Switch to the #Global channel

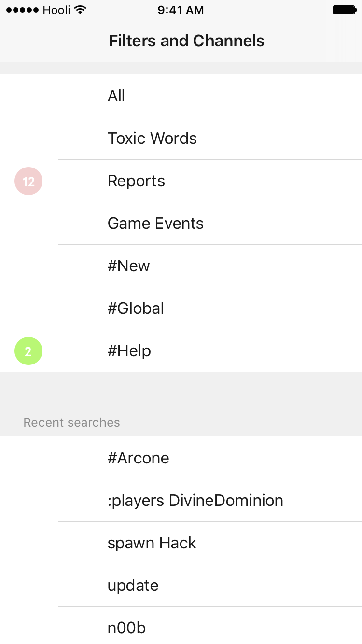tap(181, 308)
